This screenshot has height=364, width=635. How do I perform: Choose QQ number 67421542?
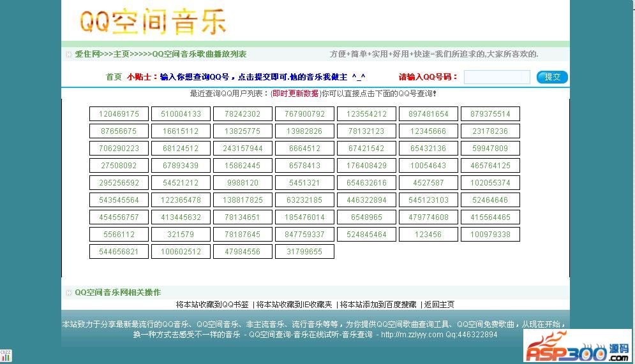pyautogui.click(x=367, y=149)
